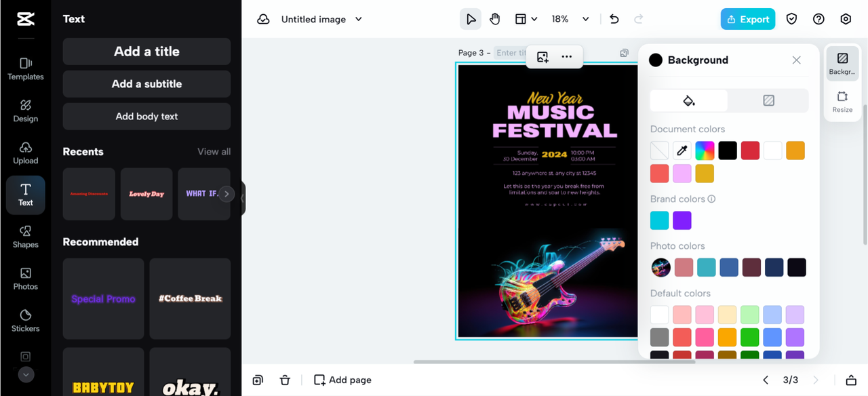
Task: Redo the last action
Action: pos(639,19)
